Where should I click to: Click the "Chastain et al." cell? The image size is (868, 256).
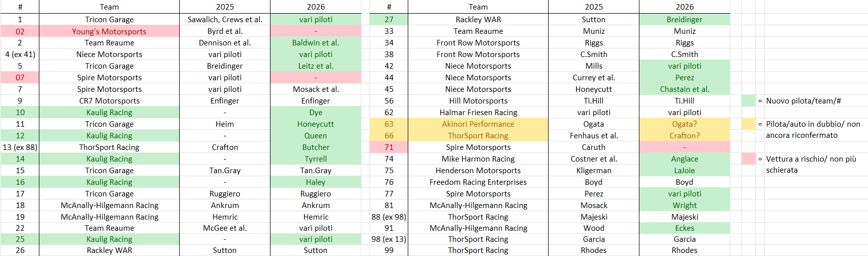point(684,89)
